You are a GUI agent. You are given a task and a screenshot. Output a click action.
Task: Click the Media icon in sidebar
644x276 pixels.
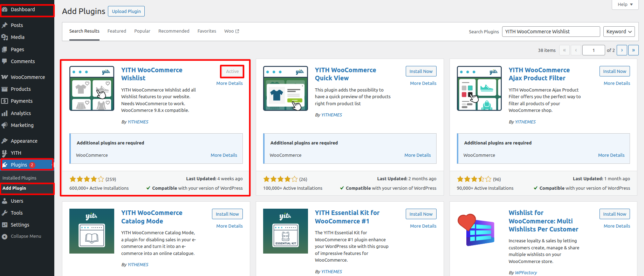pos(5,37)
